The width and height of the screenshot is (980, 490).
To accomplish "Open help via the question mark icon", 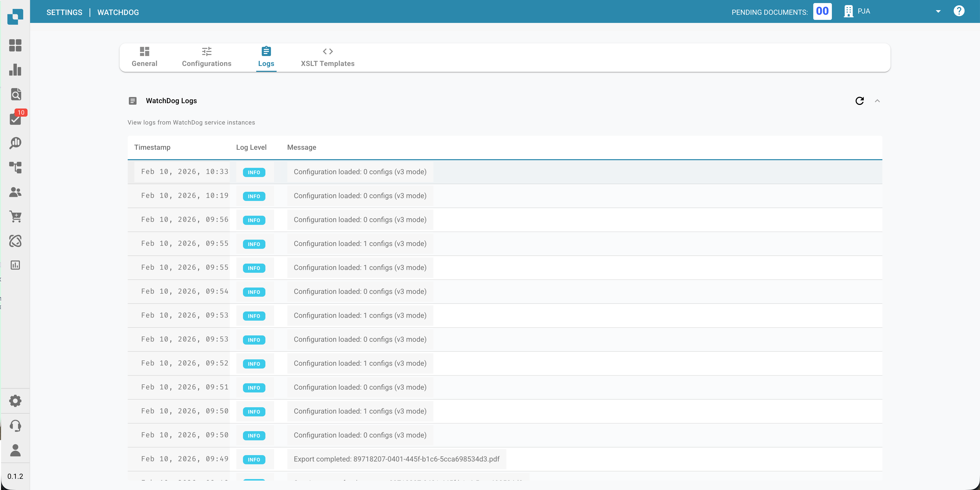I will click(959, 11).
